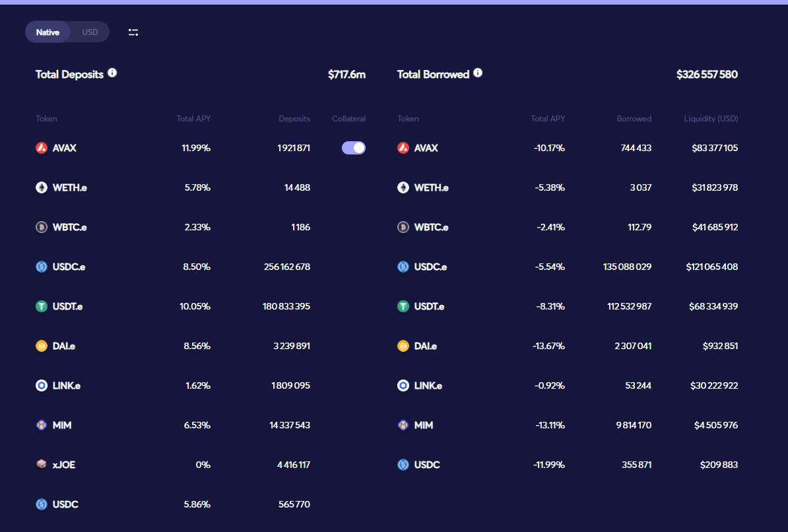The image size is (788, 532).
Task: Switch to USD display mode
Action: 90,32
